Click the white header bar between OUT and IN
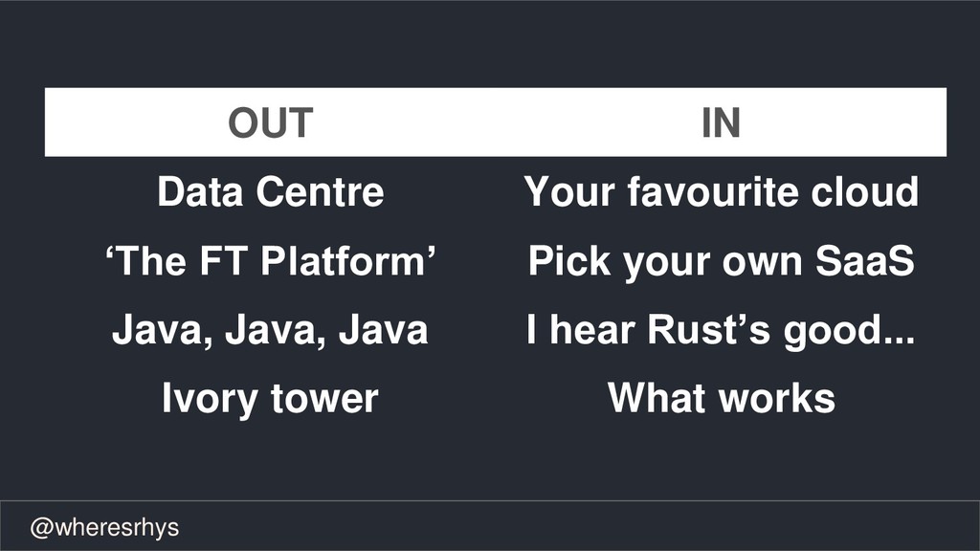980x551 pixels. (496, 122)
